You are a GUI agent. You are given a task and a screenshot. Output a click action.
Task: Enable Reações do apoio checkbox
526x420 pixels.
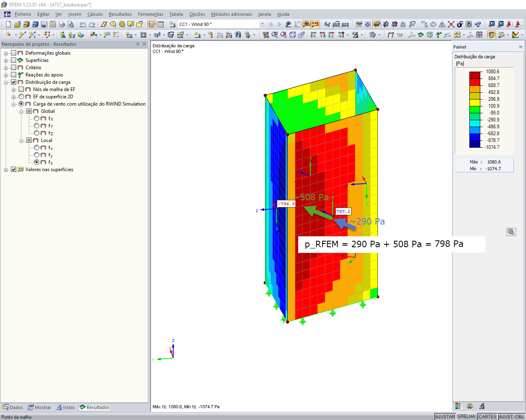point(14,75)
